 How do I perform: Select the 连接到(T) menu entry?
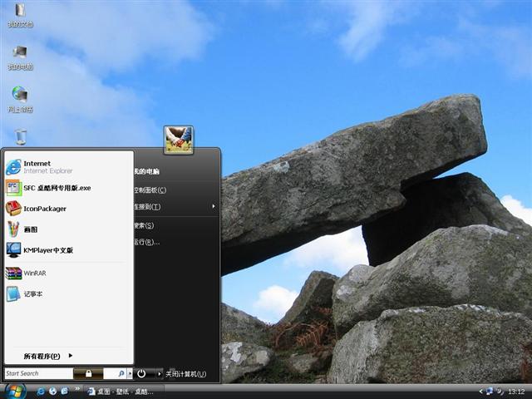pos(175,207)
